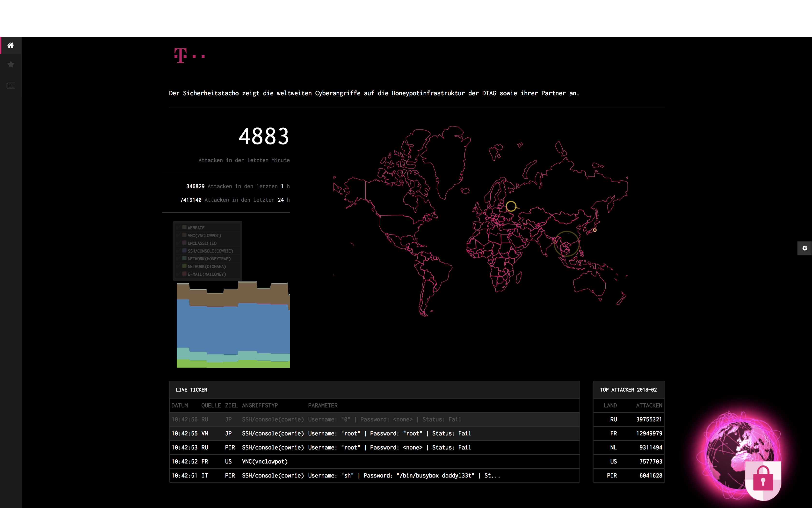Click the PIR 6041628 top attacker row
Image resolution: width=812 pixels, height=508 pixels.
point(629,475)
